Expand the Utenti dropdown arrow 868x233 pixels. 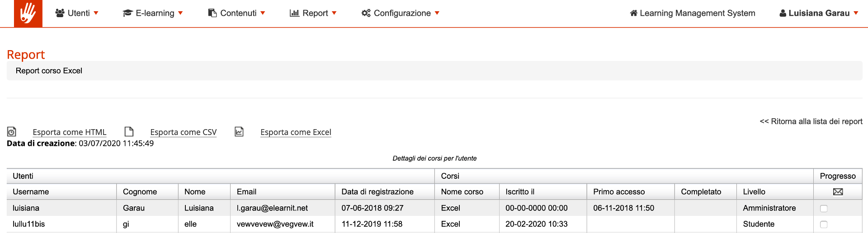[x=96, y=13]
